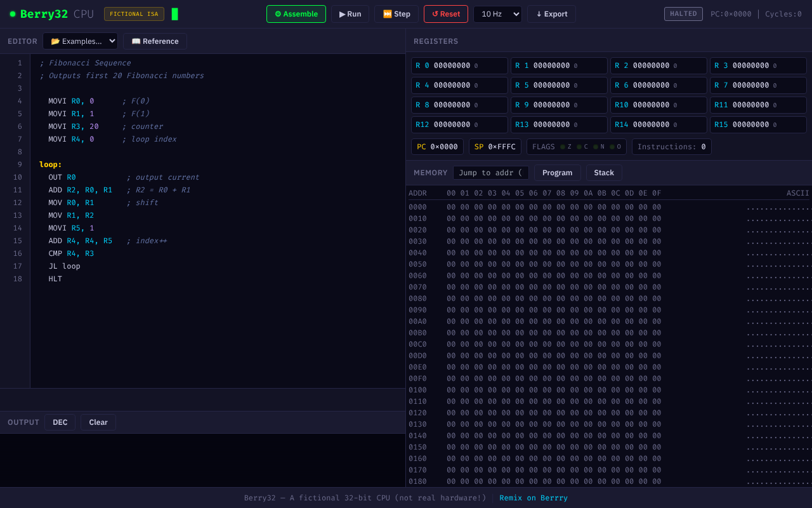Click the HLT instruction line

(x=55, y=279)
